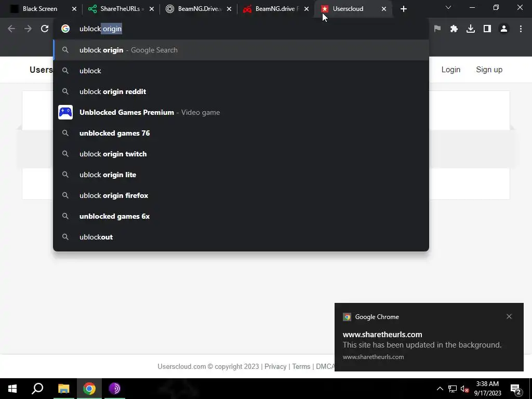Open Chrome three-dot menu
The width and height of the screenshot is (532, 399).
[521, 29]
